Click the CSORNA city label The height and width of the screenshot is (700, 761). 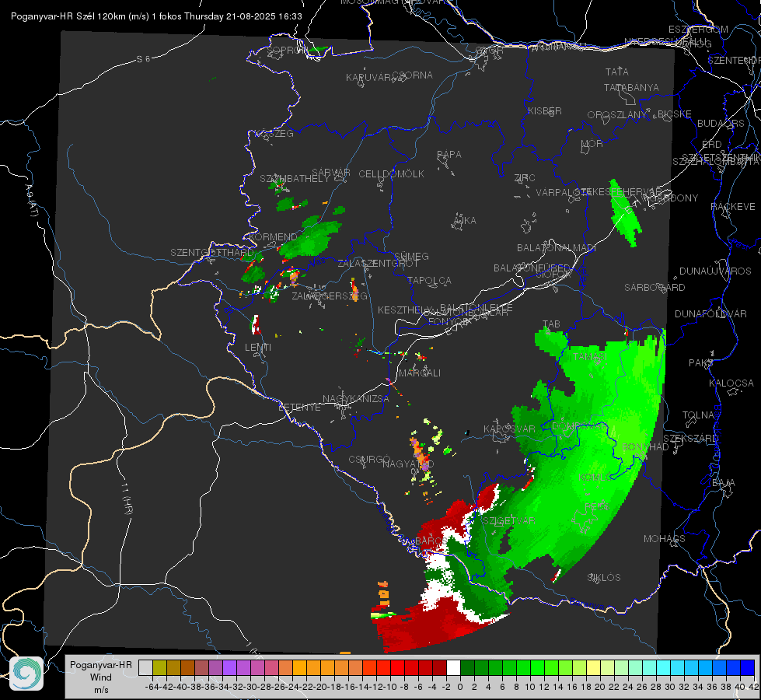coord(412,75)
